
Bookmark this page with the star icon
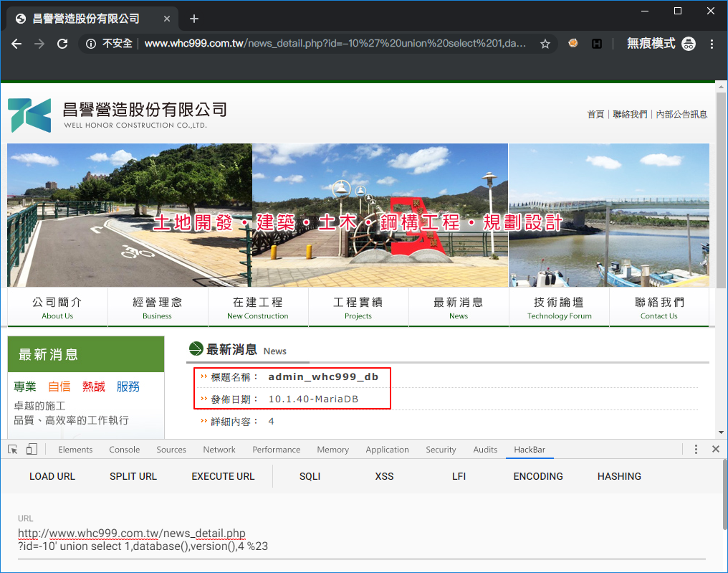click(x=545, y=44)
